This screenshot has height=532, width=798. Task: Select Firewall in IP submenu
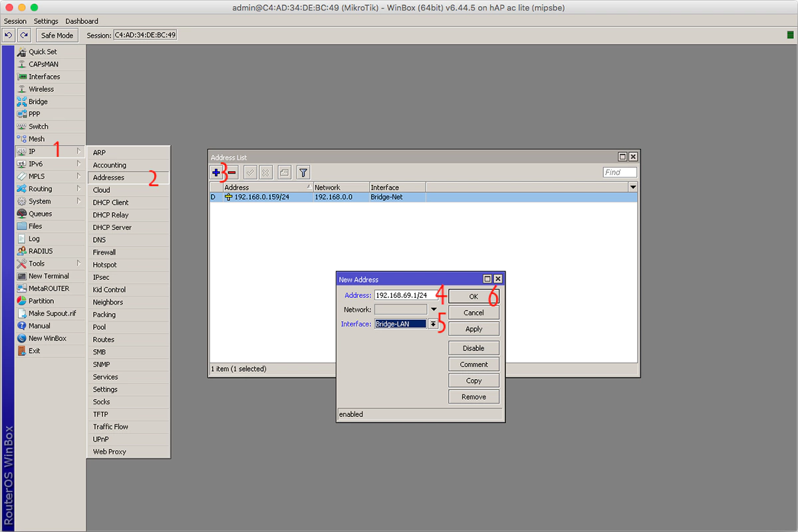[128, 252]
